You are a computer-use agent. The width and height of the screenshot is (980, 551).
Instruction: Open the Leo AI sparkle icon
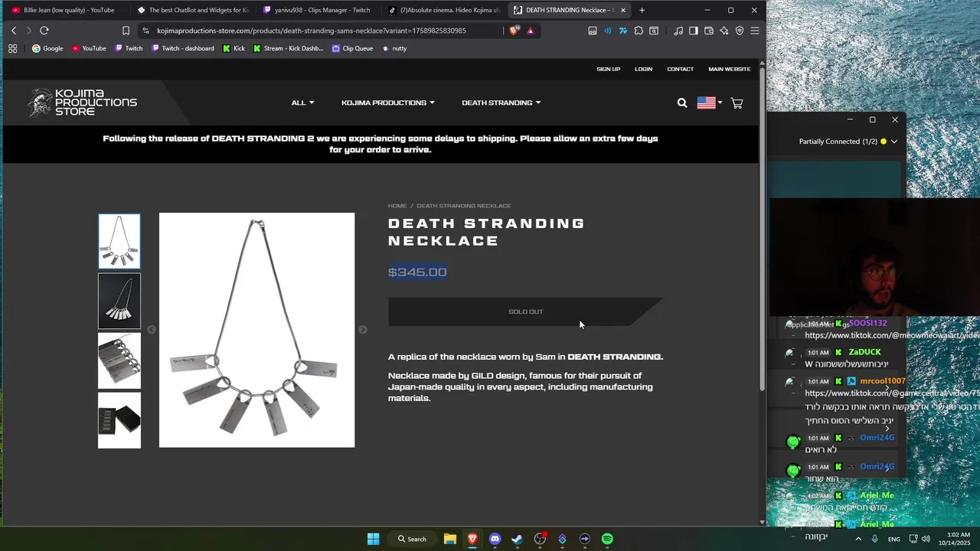click(724, 31)
